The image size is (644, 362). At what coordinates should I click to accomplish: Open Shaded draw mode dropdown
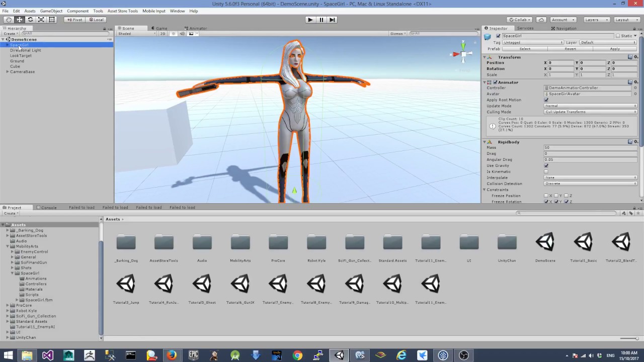point(136,34)
